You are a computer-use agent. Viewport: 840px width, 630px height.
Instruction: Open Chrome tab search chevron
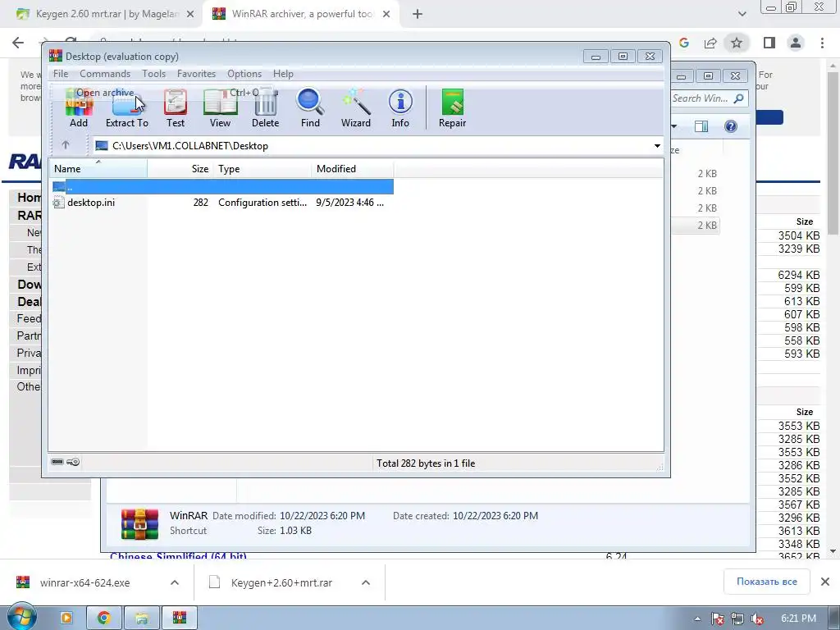click(x=742, y=14)
